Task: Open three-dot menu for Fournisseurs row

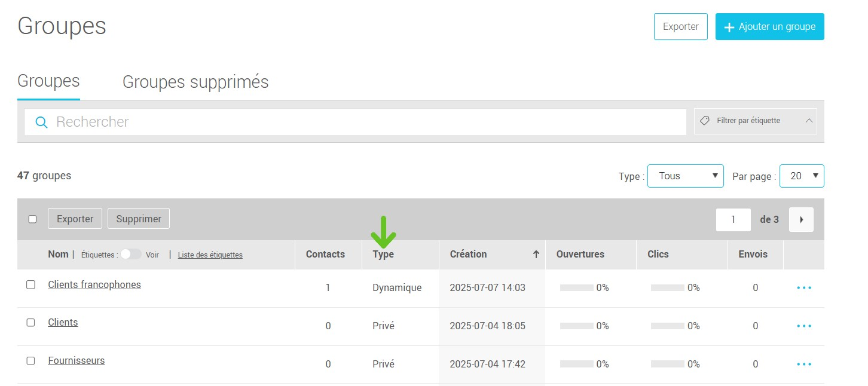Action: [804, 364]
